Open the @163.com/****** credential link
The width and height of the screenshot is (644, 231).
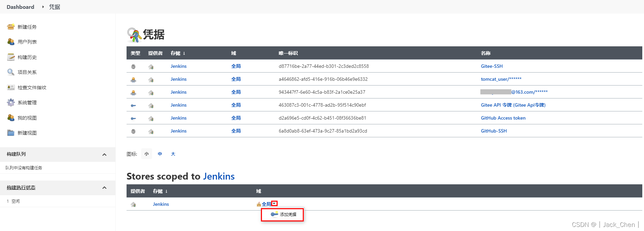tap(514, 92)
